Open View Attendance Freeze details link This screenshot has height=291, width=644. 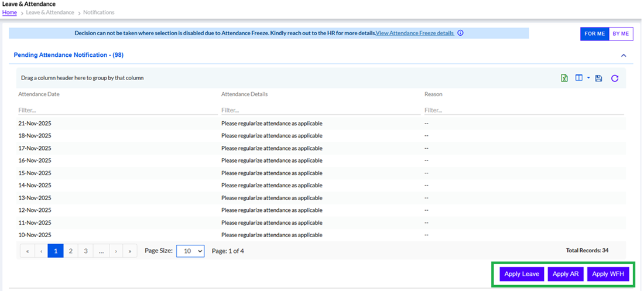click(x=415, y=33)
